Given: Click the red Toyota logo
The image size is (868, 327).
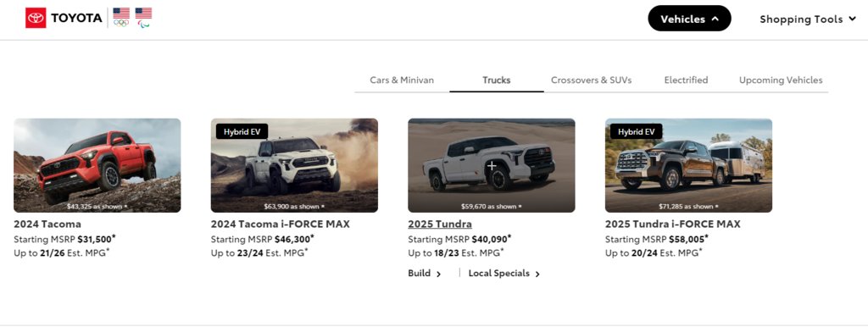Looking at the screenshot, I should pyautogui.click(x=36, y=18).
